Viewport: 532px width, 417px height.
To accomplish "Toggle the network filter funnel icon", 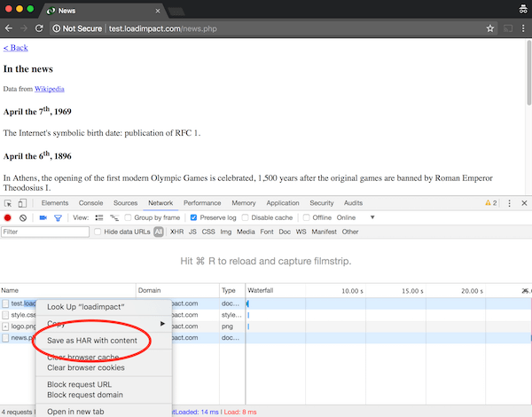I will click(x=57, y=217).
